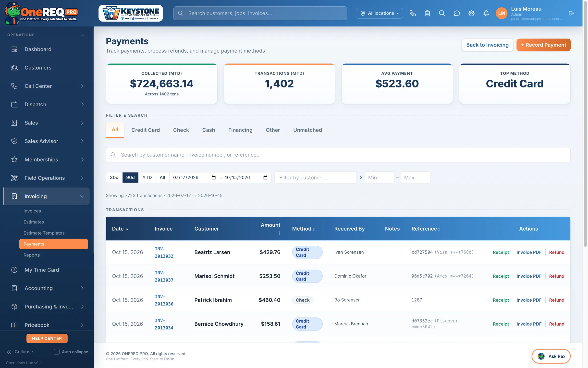Image resolution: width=588 pixels, height=368 pixels.
Task: Click the header magnifier search icon
Action: click(442, 13)
